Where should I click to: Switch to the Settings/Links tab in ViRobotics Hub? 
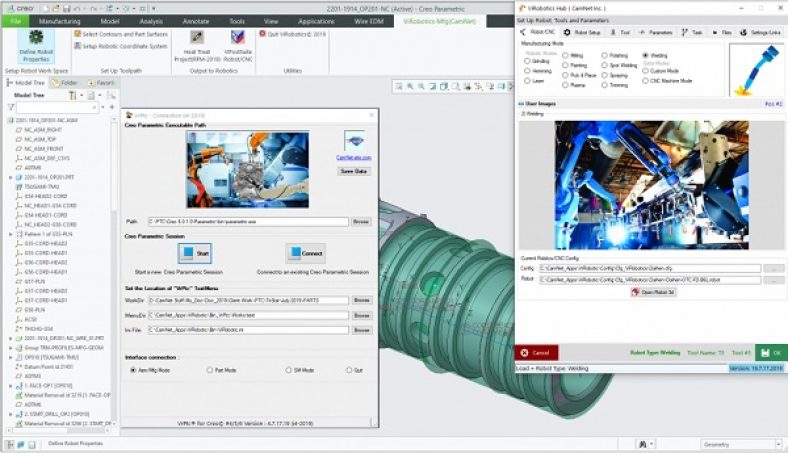click(x=760, y=32)
